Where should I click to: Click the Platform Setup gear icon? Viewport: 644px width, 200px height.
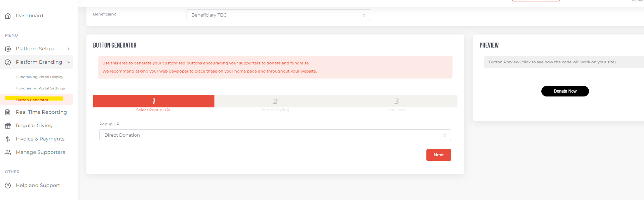click(8, 49)
